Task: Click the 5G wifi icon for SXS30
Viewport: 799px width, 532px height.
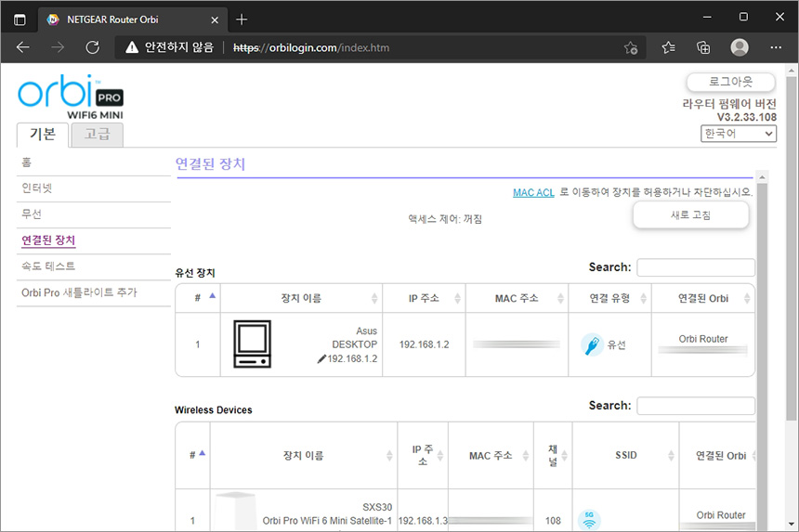Action: pos(589,520)
